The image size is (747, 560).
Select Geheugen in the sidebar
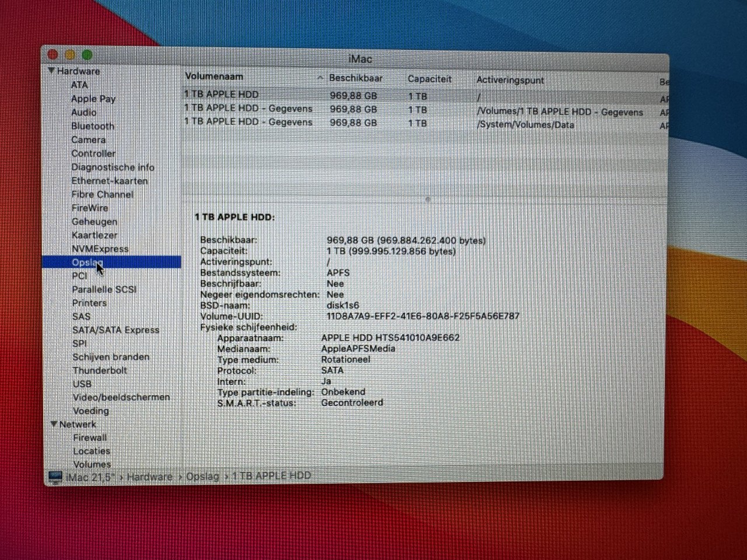[95, 222]
